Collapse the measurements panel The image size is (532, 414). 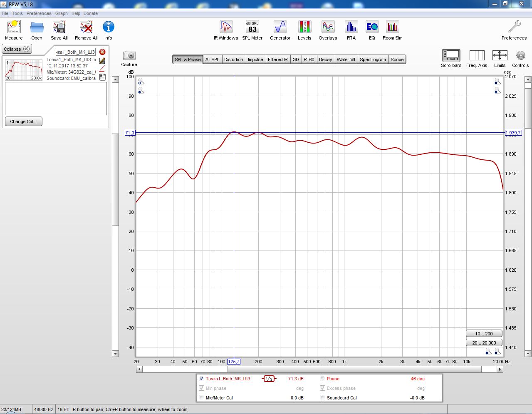[x=17, y=49]
